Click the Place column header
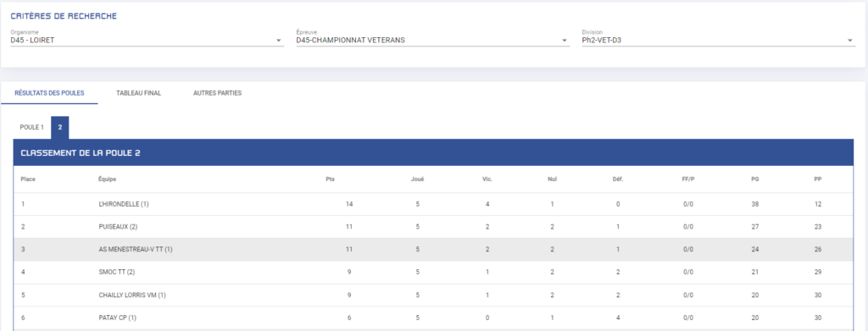The height and width of the screenshot is (331, 868). tap(28, 179)
